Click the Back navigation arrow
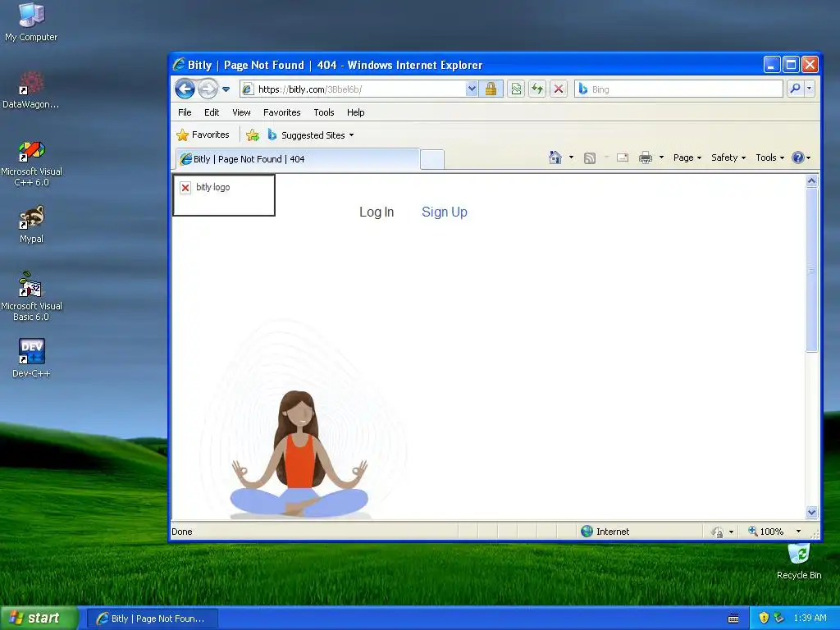840x630 pixels. pos(185,89)
